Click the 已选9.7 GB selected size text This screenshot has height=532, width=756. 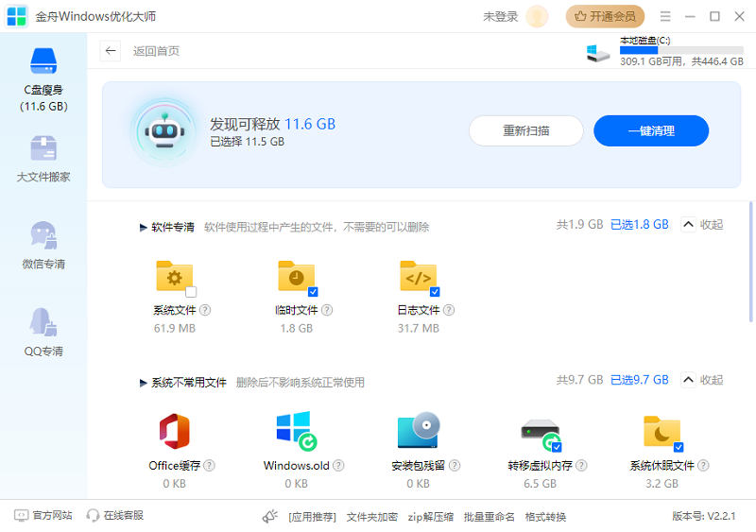pyautogui.click(x=640, y=380)
